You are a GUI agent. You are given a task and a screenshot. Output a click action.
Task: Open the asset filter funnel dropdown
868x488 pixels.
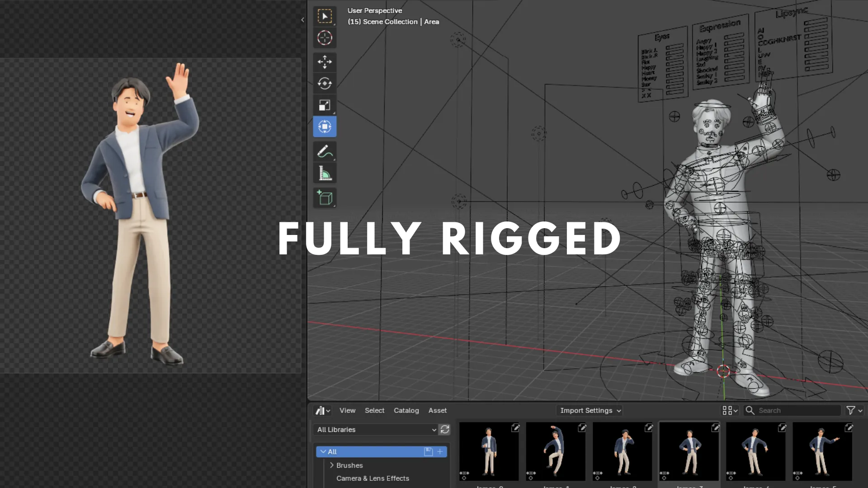(854, 410)
